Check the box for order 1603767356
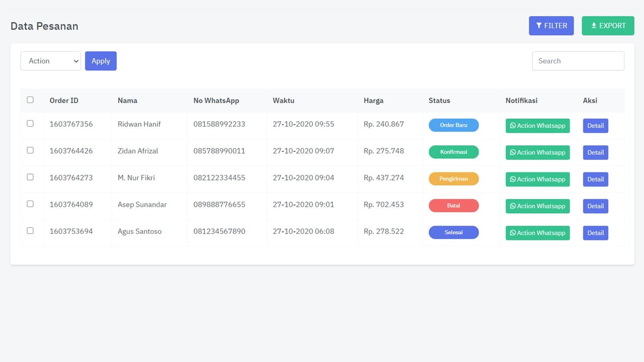Viewport: 644px width, 362px height. [30, 124]
